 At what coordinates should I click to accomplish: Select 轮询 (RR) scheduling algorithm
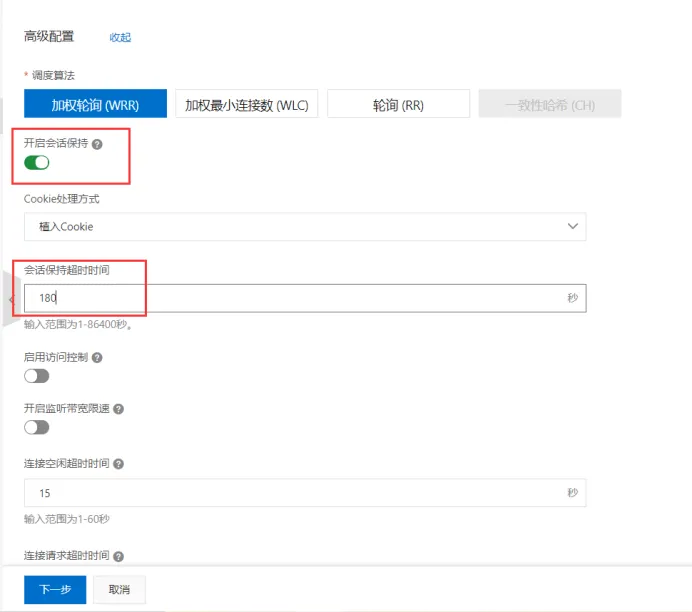click(398, 104)
